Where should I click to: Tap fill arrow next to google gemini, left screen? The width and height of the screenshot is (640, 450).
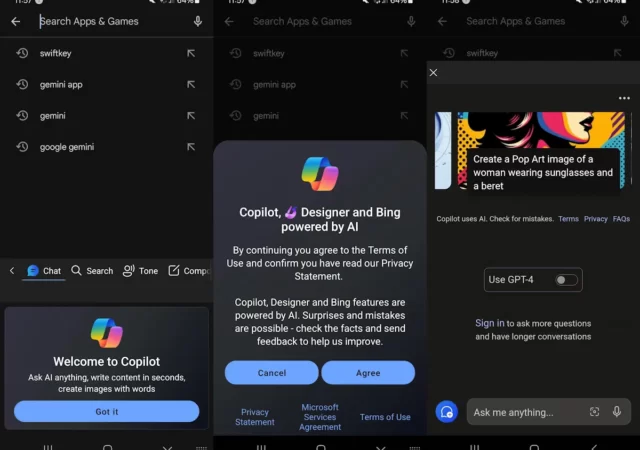pyautogui.click(x=191, y=147)
